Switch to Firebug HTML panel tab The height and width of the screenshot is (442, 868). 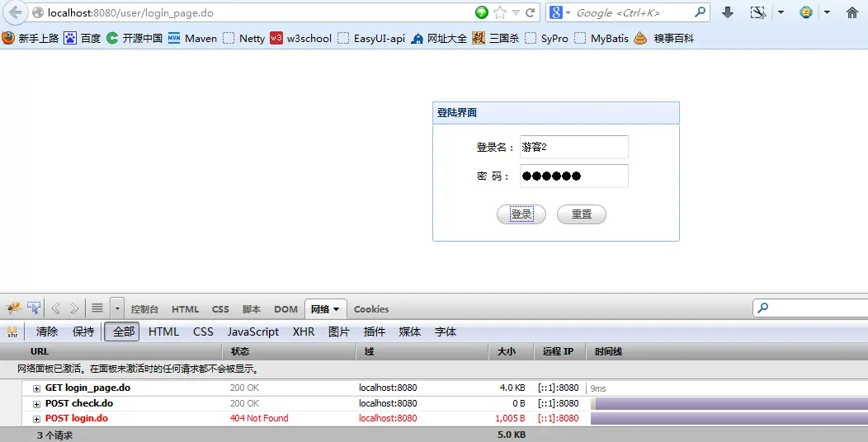click(185, 309)
